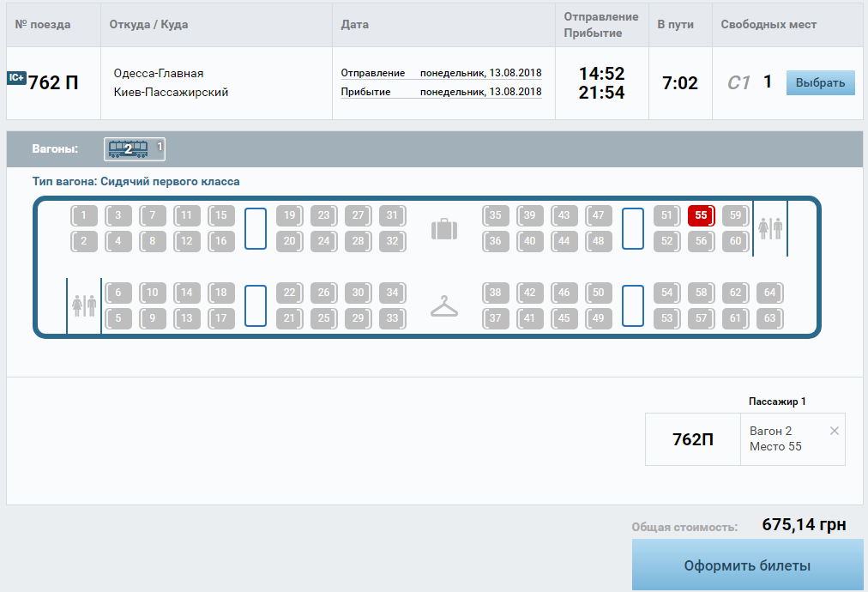Screen dimensions: 868x592
Task: Remove passenger 1 seat 55 selection
Action: click(834, 431)
